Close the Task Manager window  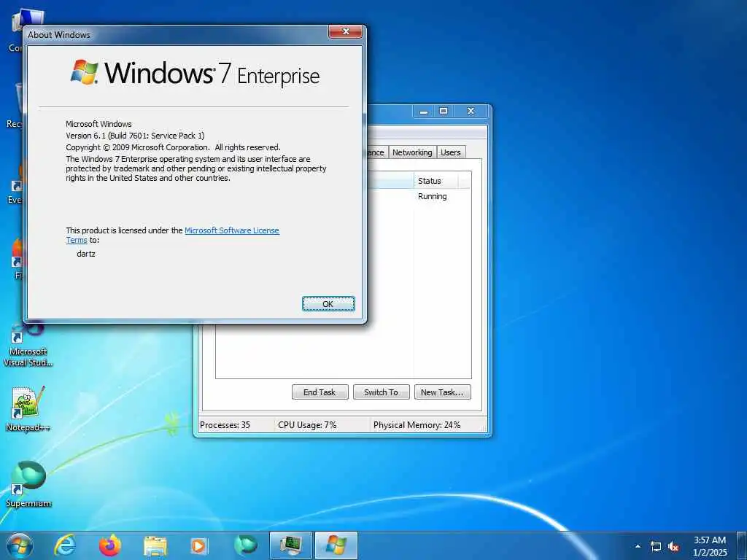[x=471, y=112]
